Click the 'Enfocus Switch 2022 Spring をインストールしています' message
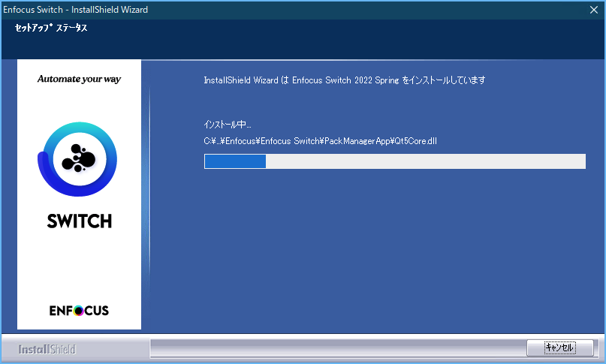The width and height of the screenshot is (606, 364). tap(345, 80)
